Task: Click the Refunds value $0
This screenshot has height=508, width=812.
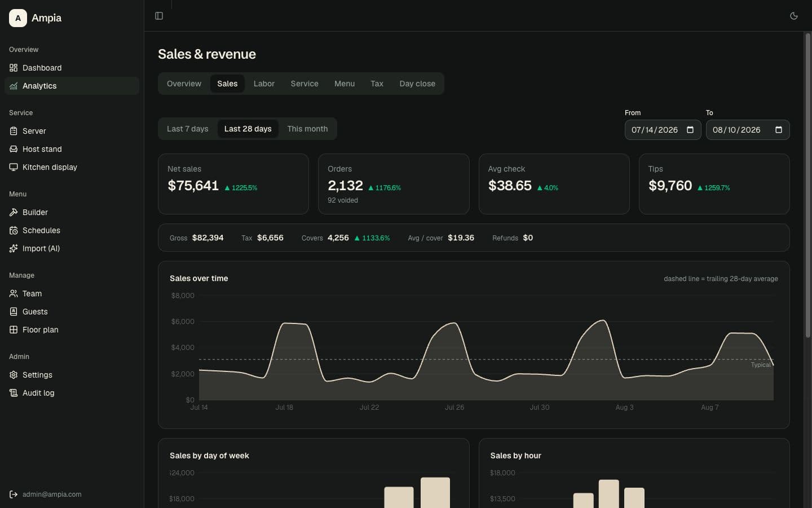Action: [x=528, y=238]
